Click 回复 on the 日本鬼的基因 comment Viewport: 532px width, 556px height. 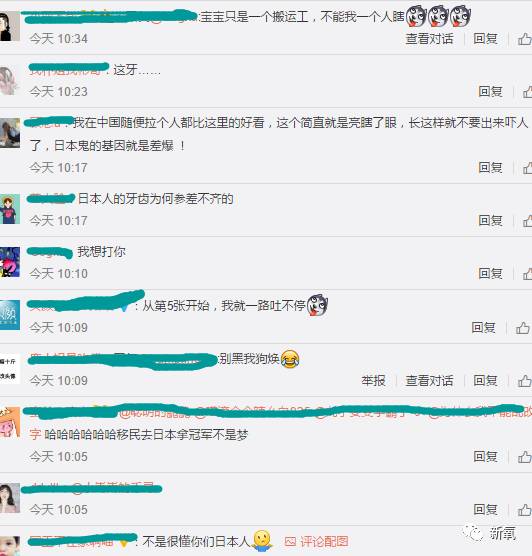pos(491,167)
